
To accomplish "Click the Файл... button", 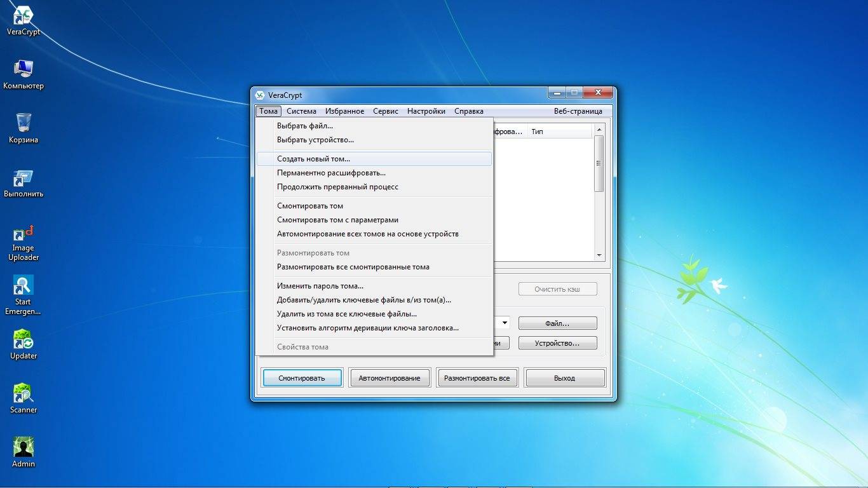I will pyautogui.click(x=558, y=323).
